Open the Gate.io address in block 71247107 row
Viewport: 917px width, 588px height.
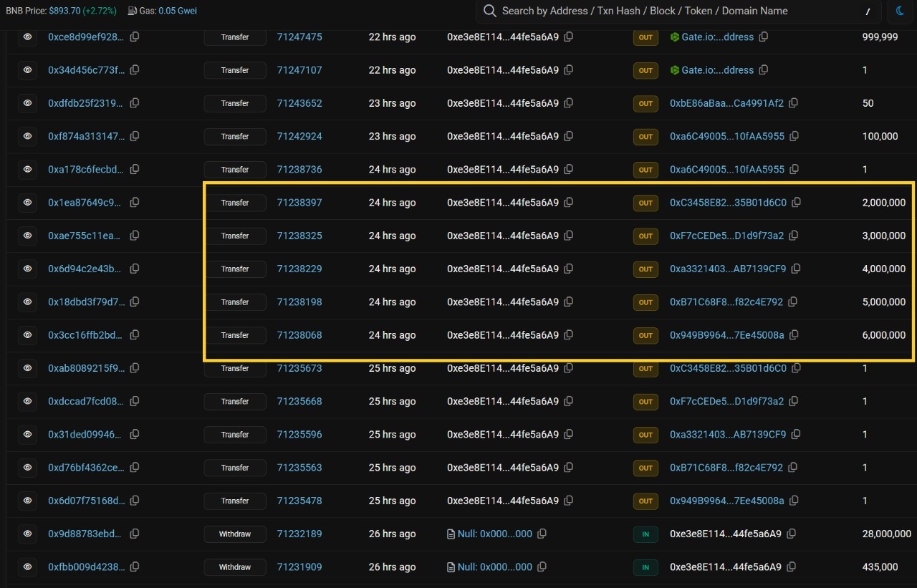click(x=716, y=70)
